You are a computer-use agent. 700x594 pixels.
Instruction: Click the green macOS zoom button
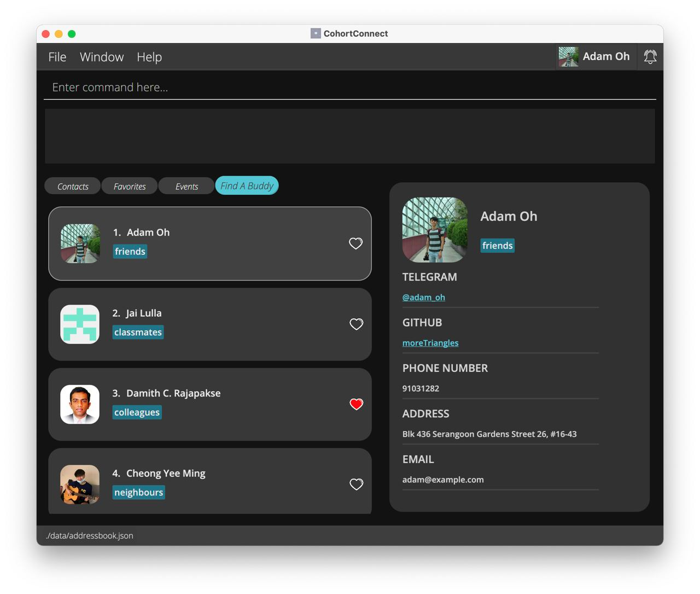coord(72,34)
